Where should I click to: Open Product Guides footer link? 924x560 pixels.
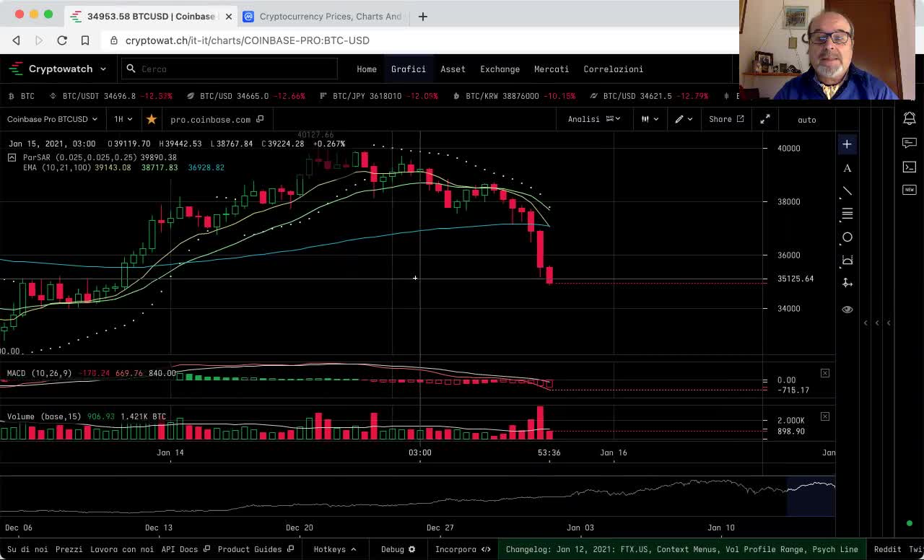coord(256,549)
